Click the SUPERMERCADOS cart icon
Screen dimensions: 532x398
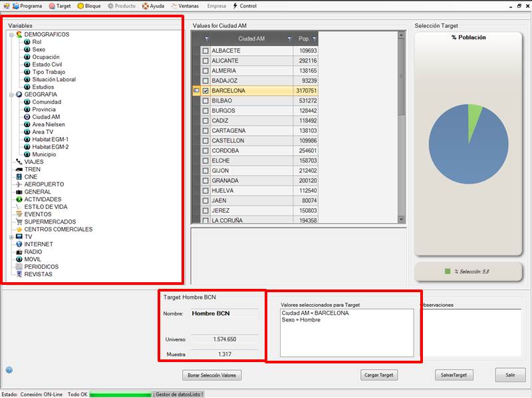click(19, 222)
